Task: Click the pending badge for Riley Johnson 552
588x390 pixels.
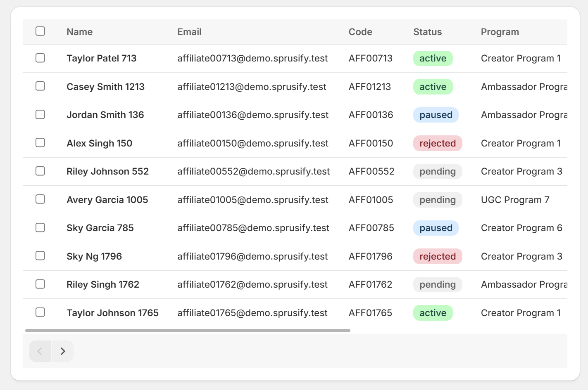Action: pyautogui.click(x=438, y=171)
